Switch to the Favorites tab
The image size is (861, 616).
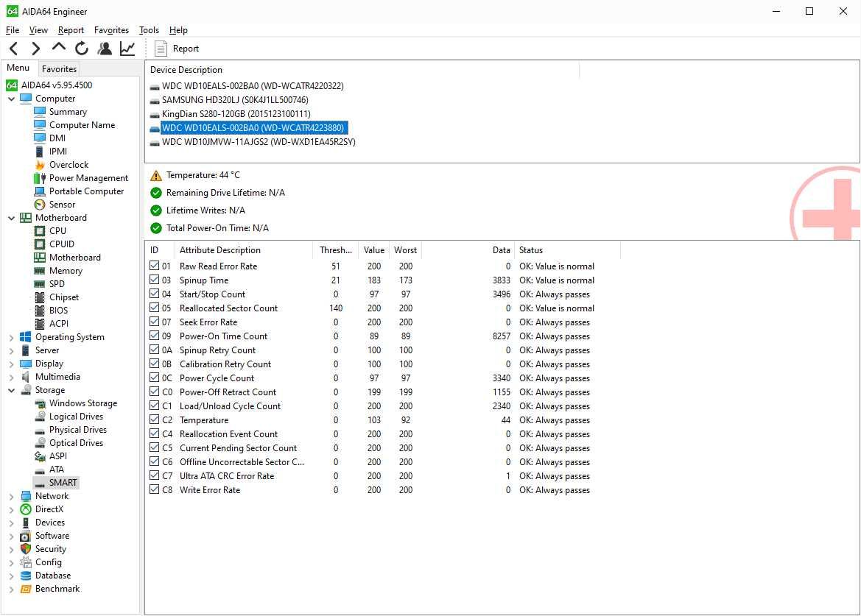pyautogui.click(x=60, y=68)
